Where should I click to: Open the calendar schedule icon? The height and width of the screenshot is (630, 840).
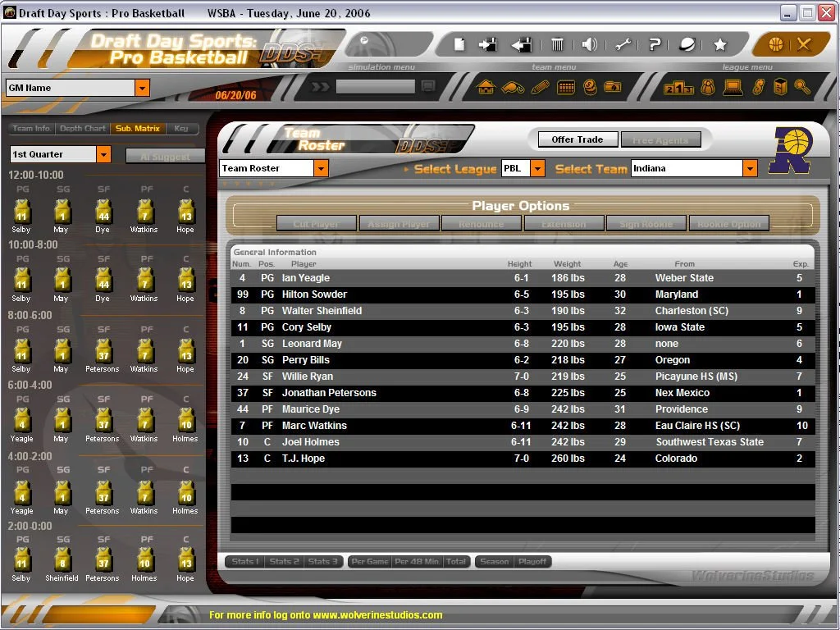[565, 87]
